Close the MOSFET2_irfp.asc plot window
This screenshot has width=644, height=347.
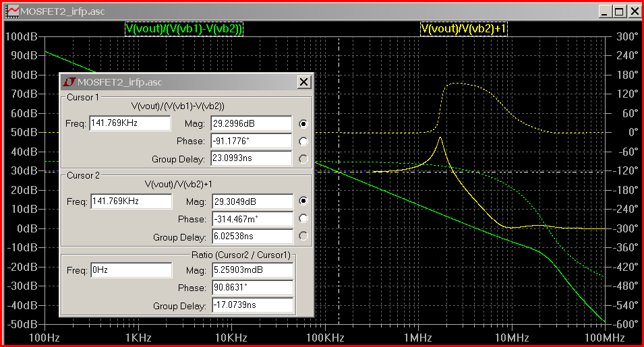(x=634, y=11)
